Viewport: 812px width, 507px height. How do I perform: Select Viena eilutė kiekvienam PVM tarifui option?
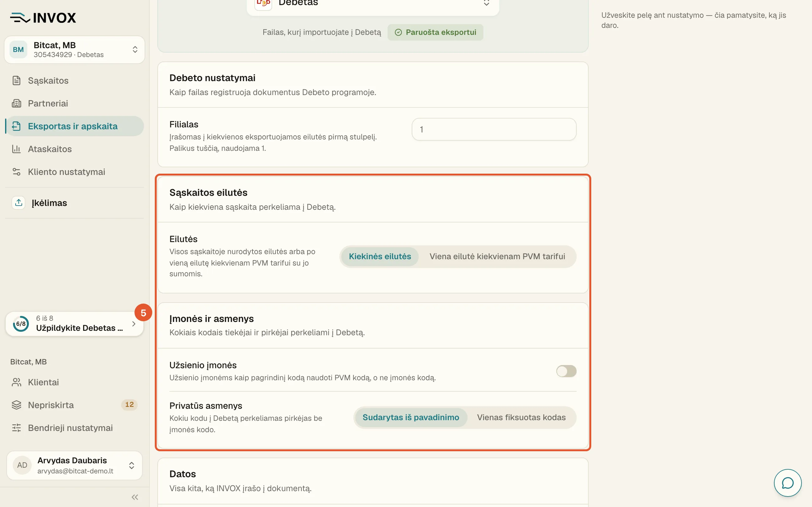497,257
